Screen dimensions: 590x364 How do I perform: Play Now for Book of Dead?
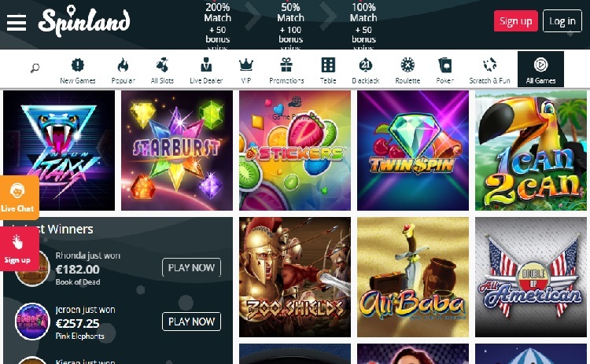click(191, 267)
